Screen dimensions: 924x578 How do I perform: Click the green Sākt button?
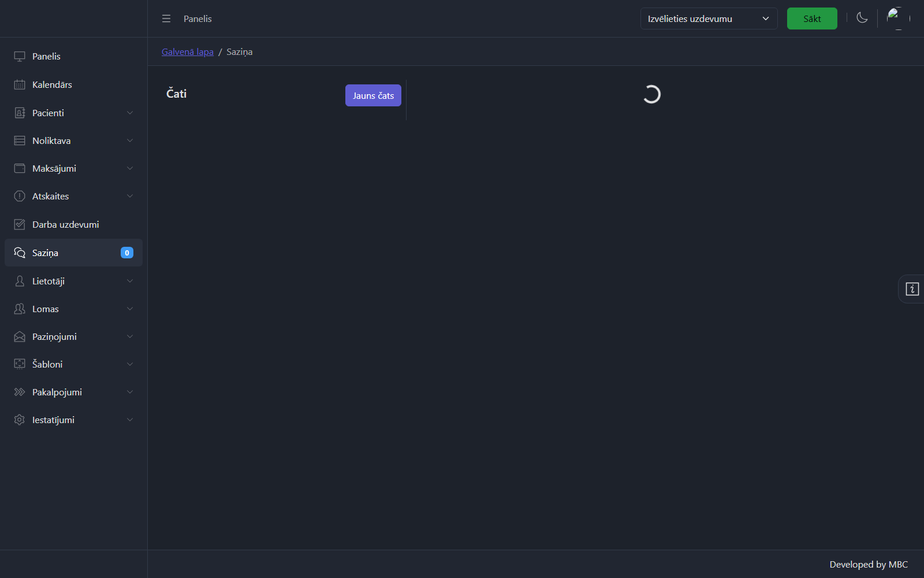click(x=812, y=18)
